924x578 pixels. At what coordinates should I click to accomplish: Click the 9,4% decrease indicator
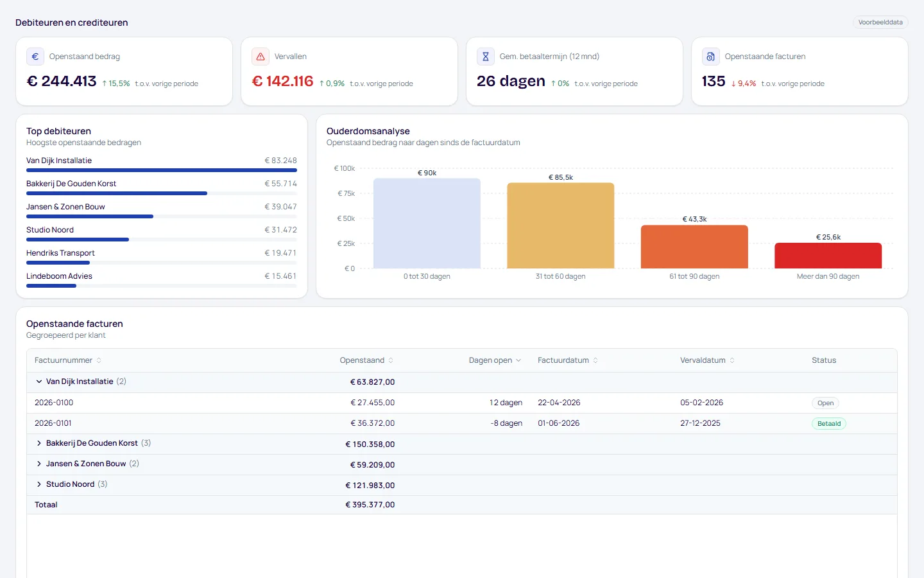(x=744, y=83)
